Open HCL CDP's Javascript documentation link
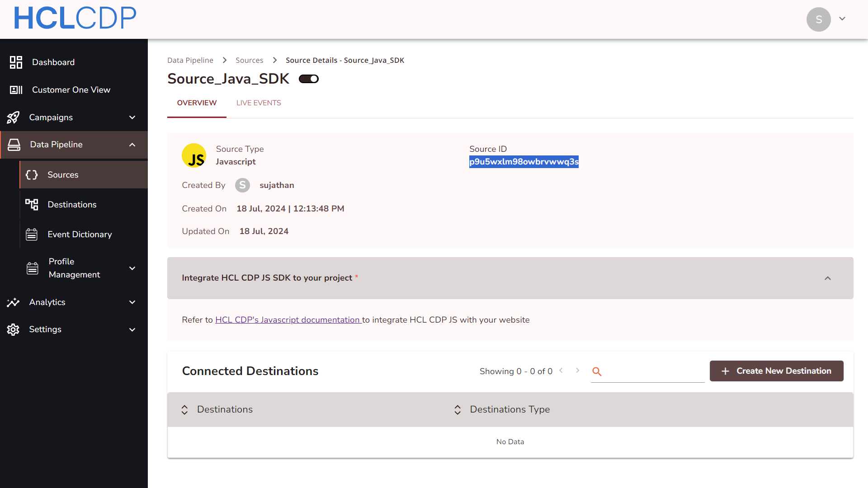Screen dimensions: 868x488 tap(288, 319)
